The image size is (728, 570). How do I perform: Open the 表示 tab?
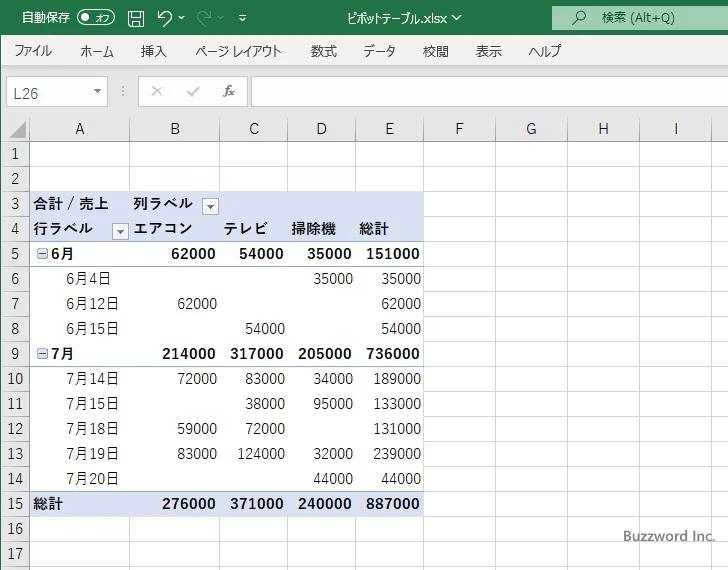pyautogui.click(x=488, y=51)
